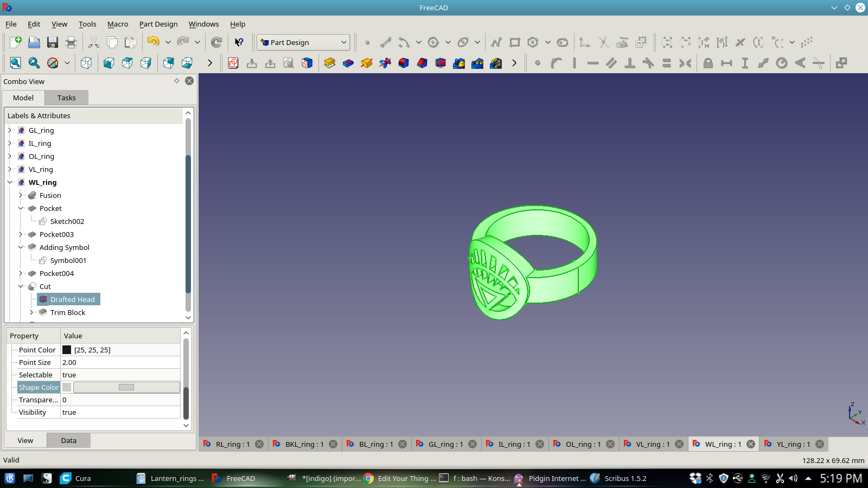Open Cura from the taskbar
Viewport: 868px width, 488px height.
75,478
